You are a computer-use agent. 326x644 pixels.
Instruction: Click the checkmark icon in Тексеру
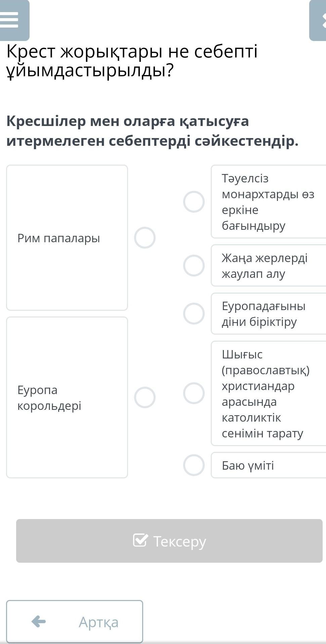pos(140,540)
